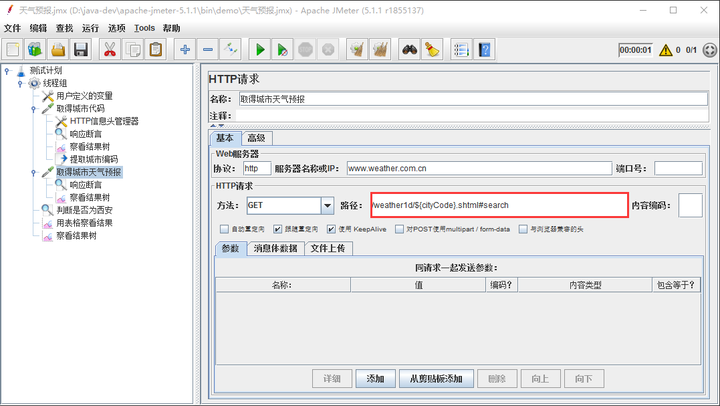Switch to the 高级 tab
This screenshot has height=406, width=720.
click(x=256, y=138)
